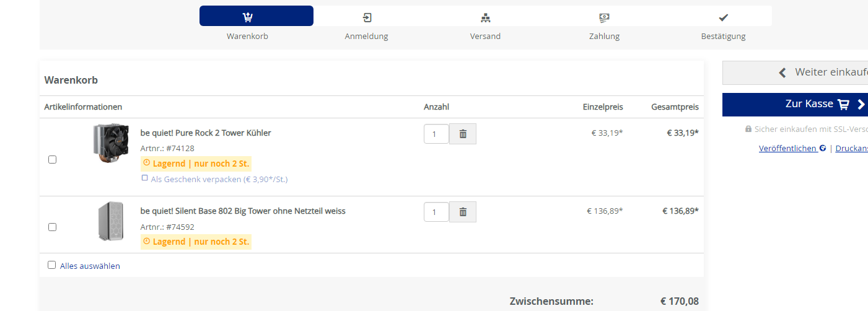Enable the Alles auswählen checkbox
This screenshot has width=868, height=311.
pyautogui.click(x=51, y=265)
